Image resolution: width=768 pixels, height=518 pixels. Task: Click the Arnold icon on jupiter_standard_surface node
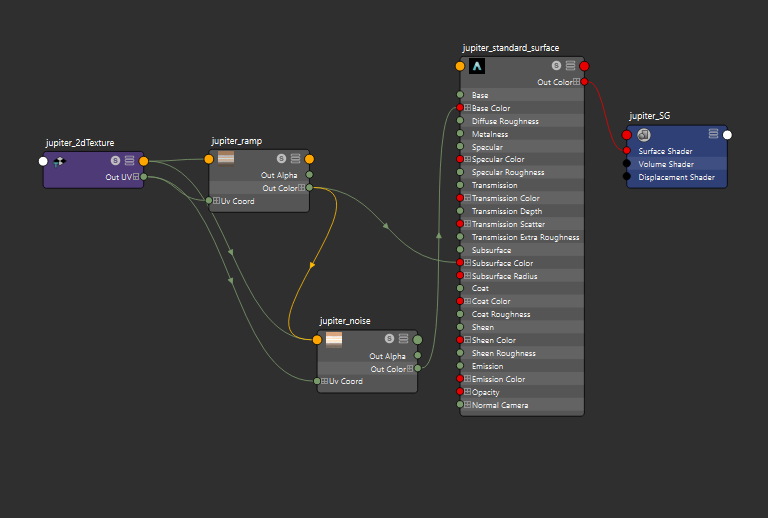[477, 66]
